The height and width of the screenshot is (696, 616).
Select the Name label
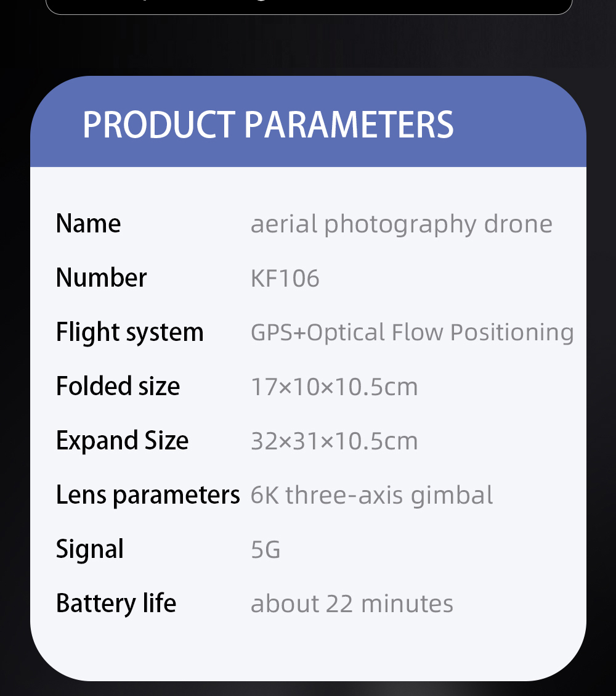(x=88, y=223)
